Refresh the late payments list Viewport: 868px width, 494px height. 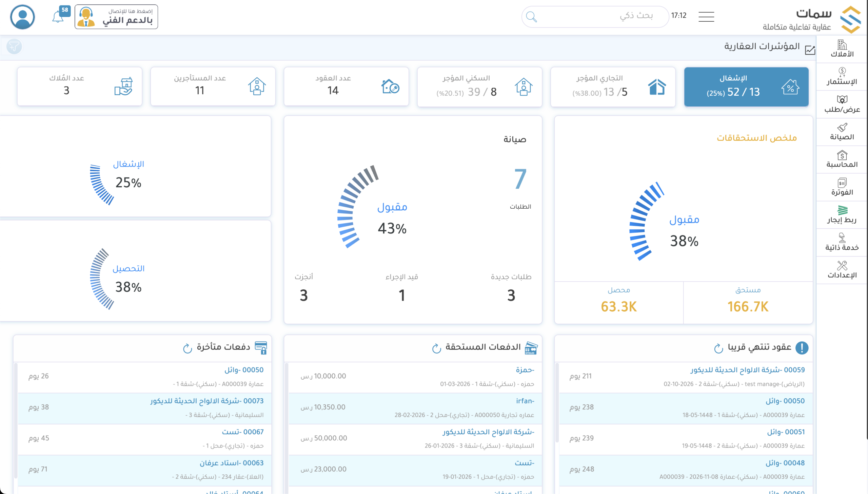188,348
